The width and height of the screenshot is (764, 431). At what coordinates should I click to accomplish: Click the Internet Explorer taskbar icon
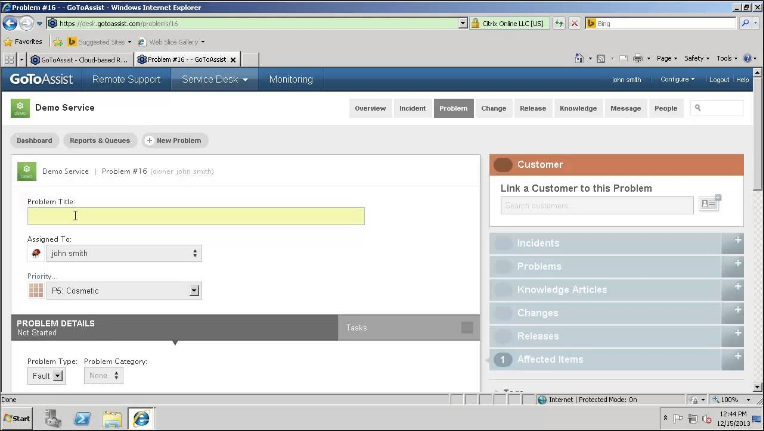[x=141, y=418]
